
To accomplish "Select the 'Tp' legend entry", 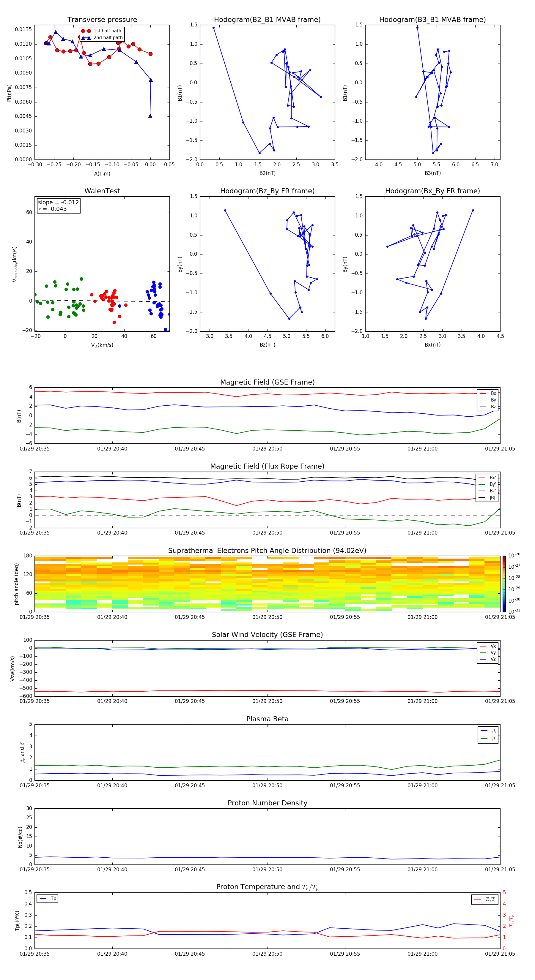I will click(x=48, y=899).
